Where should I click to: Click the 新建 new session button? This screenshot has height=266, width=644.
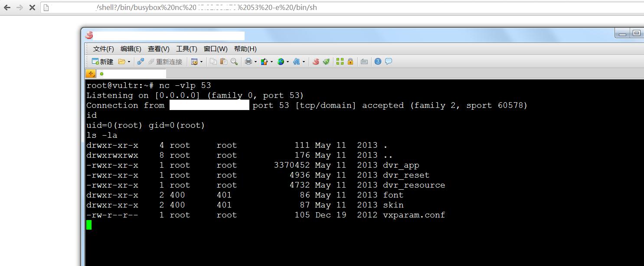click(103, 62)
